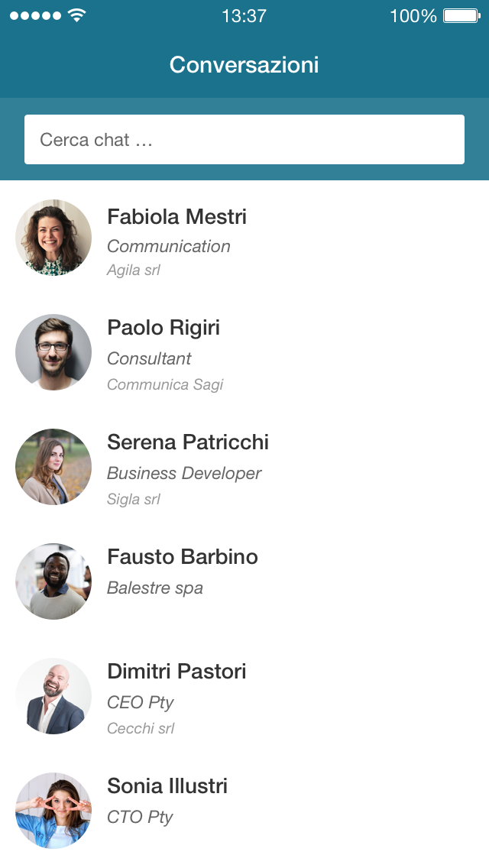The image size is (489, 868).
Task: Open Sonia Illustri's chat name
Action: tap(167, 786)
